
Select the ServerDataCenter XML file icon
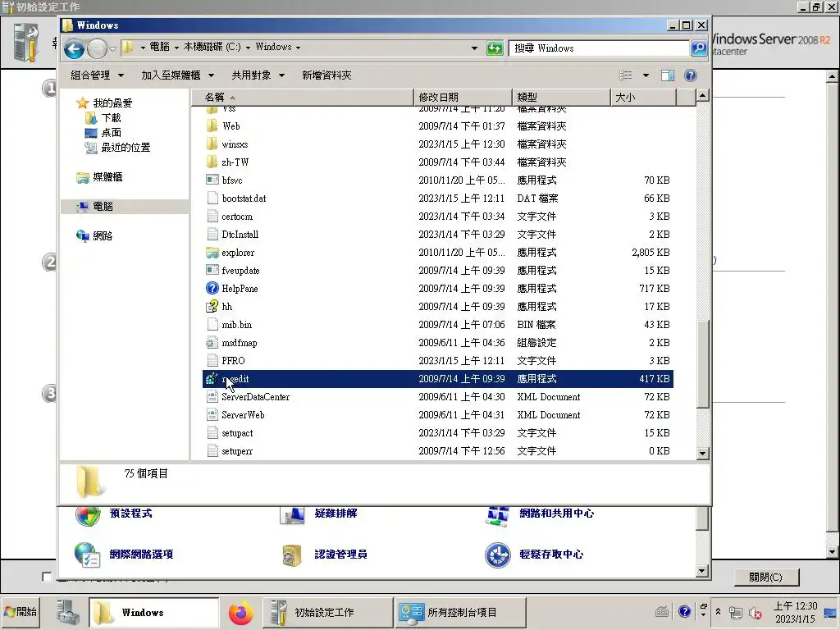coord(212,396)
